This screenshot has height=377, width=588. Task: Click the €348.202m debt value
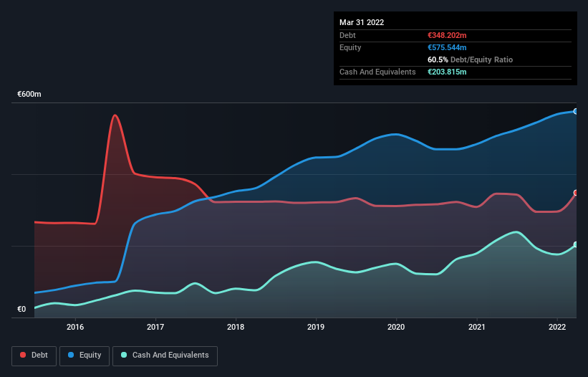[x=447, y=35]
